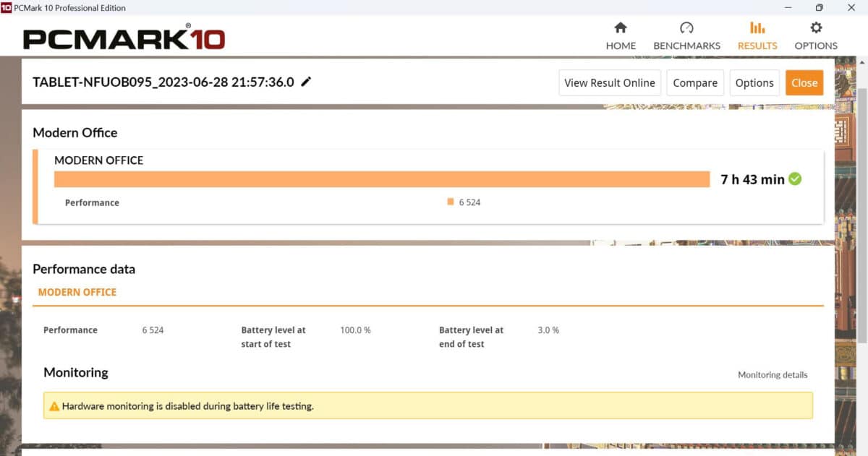Open the Home section via house icon

tap(621, 28)
